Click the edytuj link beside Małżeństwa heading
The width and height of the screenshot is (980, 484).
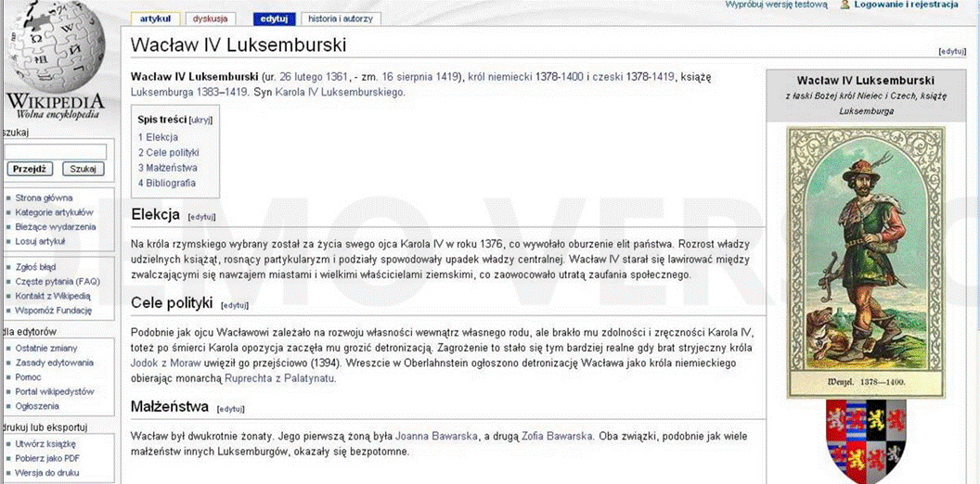click(x=231, y=409)
